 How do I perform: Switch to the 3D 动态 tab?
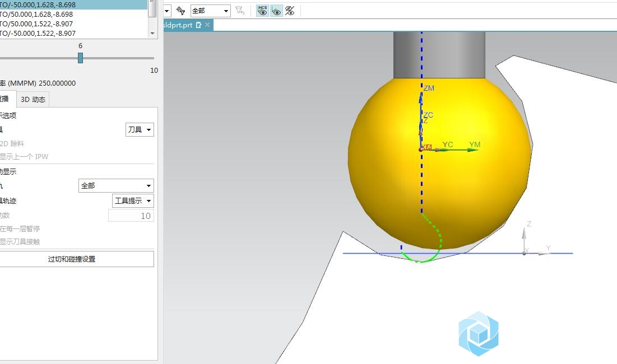pyautogui.click(x=33, y=100)
